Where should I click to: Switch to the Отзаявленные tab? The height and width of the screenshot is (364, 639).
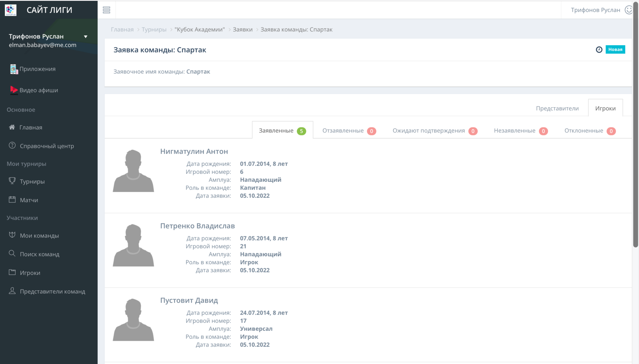[349, 130]
